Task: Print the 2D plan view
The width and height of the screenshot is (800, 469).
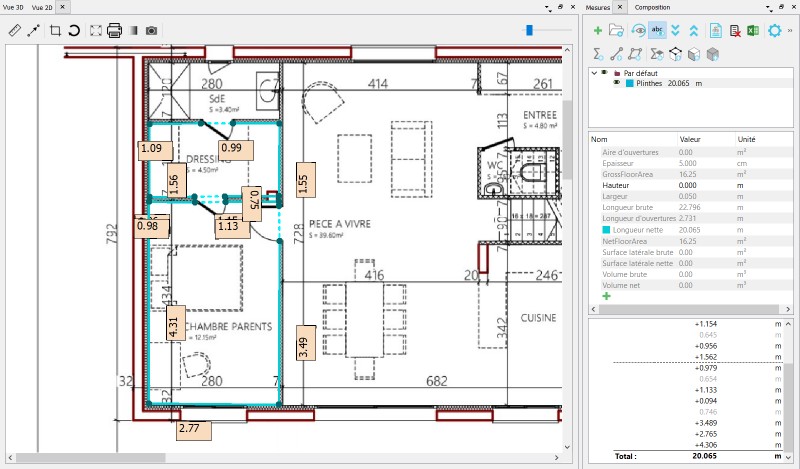Action: point(114,31)
